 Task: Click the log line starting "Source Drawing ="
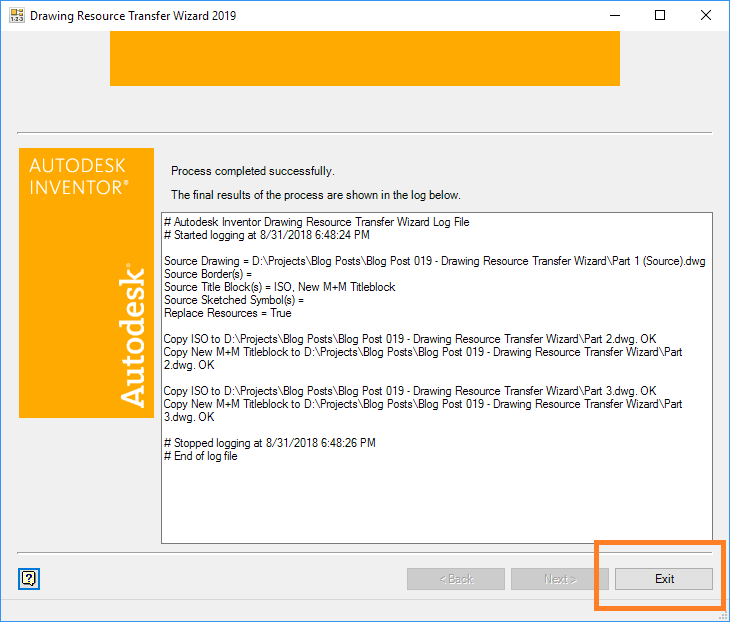(x=434, y=261)
